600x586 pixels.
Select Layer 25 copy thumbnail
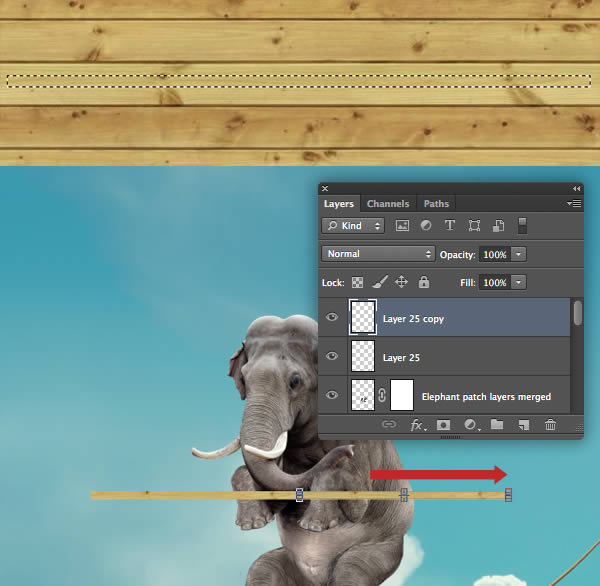[363, 317]
